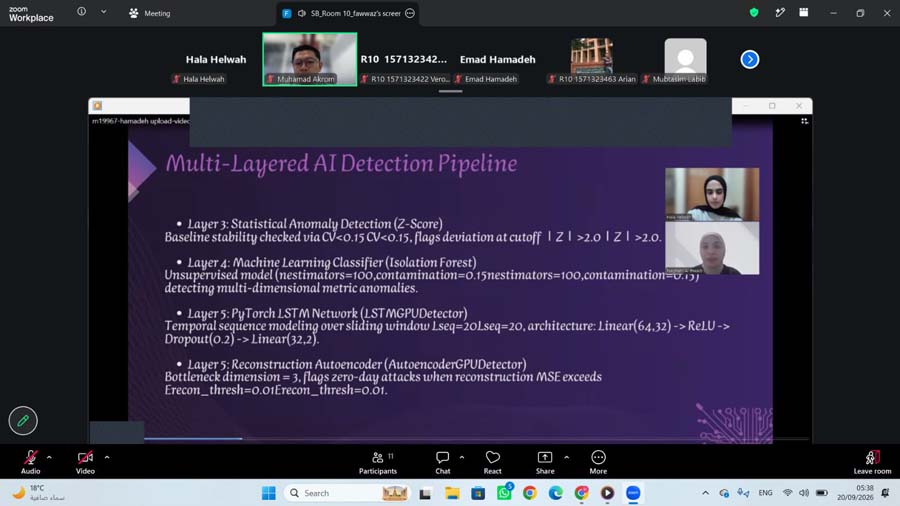This screenshot has width=900, height=506.
Task: Show next participants with blue arrow
Action: [x=750, y=59]
